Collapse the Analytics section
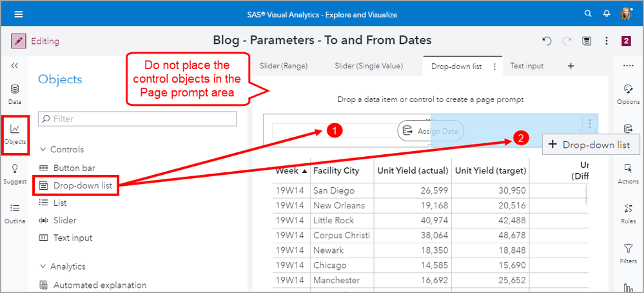Screen dimensions: 644x293 43,267
